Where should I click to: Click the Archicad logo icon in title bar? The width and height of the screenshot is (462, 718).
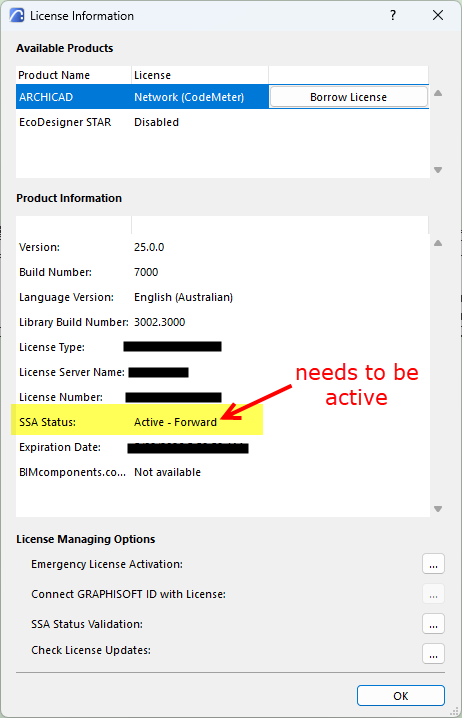(17, 16)
